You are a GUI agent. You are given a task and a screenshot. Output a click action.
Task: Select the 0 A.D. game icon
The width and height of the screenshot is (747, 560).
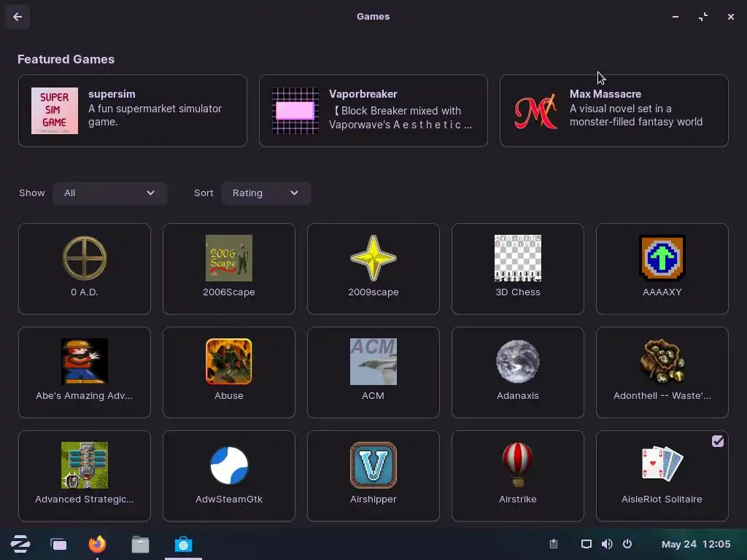85,257
